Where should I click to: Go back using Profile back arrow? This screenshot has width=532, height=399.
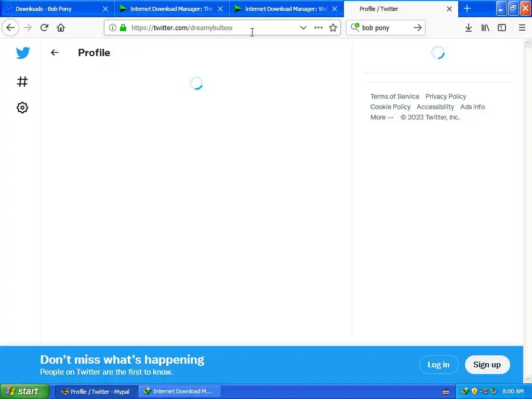point(55,52)
